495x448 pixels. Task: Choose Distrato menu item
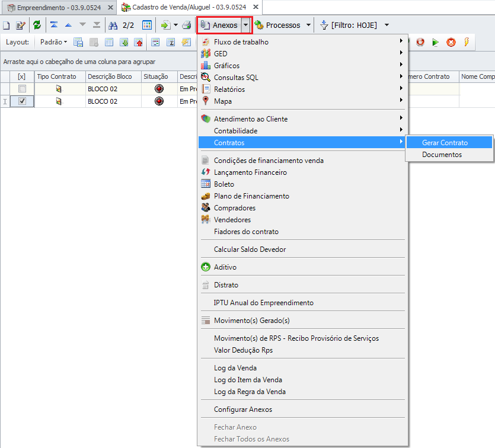click(x=302, y=285)
